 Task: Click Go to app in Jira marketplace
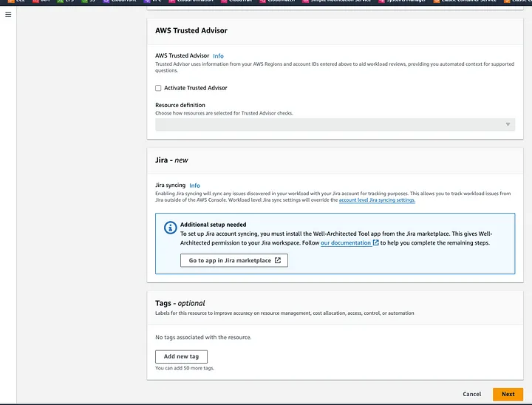(233, 260)
